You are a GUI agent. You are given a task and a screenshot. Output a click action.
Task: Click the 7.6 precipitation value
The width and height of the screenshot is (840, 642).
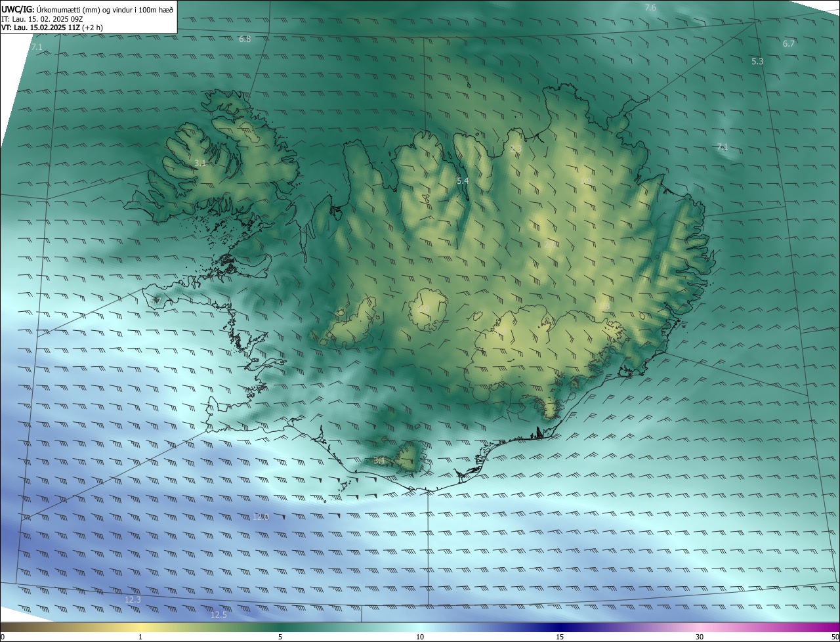click(x=650, y=8)
